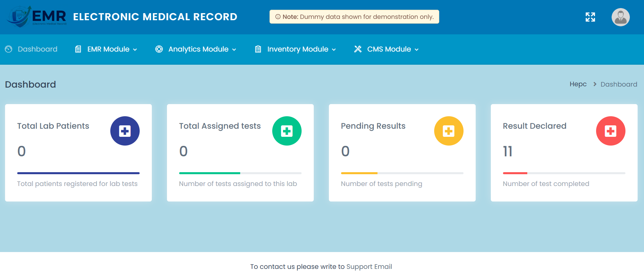Click the Pending Results progress bar

402,173
